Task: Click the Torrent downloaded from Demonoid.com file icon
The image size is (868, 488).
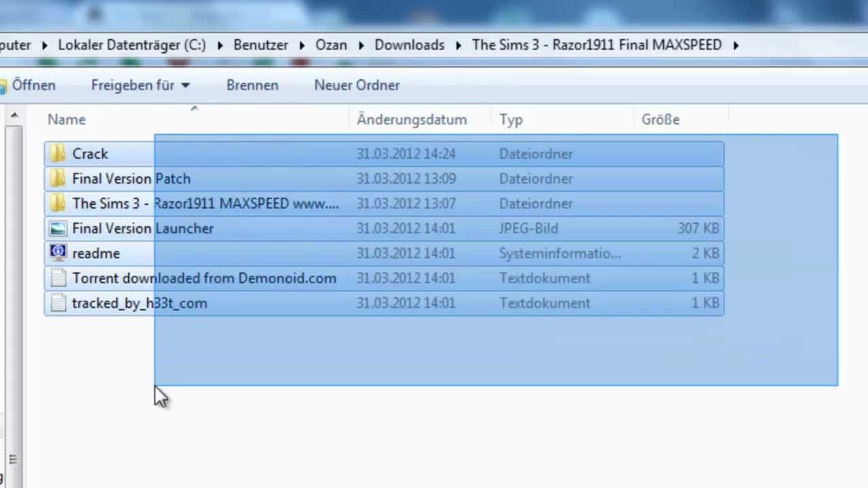Action: 58,278
